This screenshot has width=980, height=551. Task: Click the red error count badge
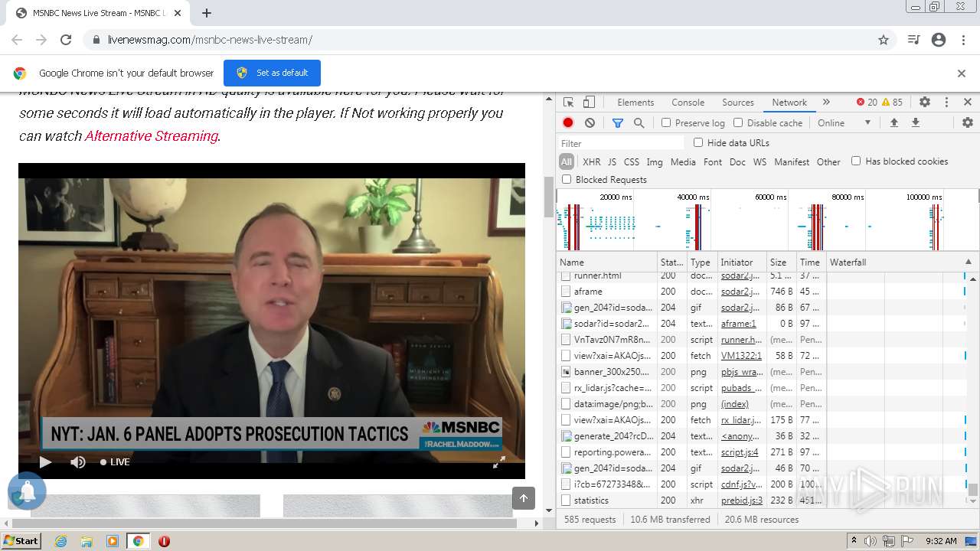tap(867, 102)
